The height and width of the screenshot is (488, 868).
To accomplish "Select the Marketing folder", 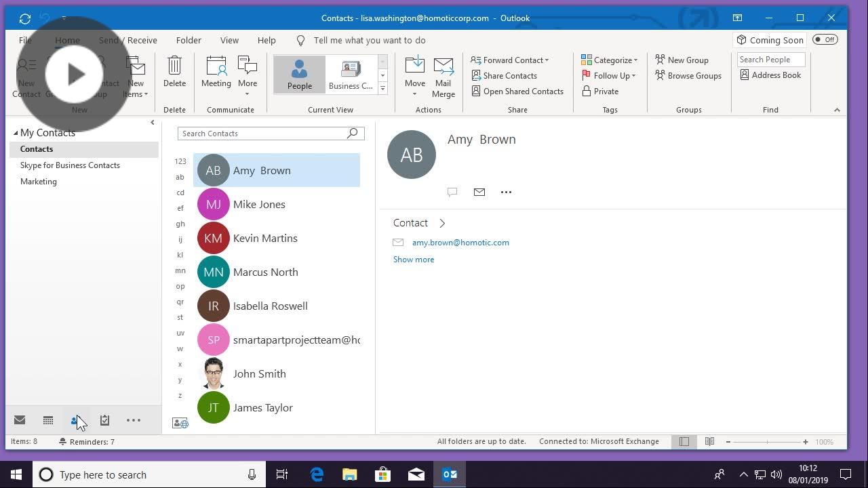I will coord(39,182).
